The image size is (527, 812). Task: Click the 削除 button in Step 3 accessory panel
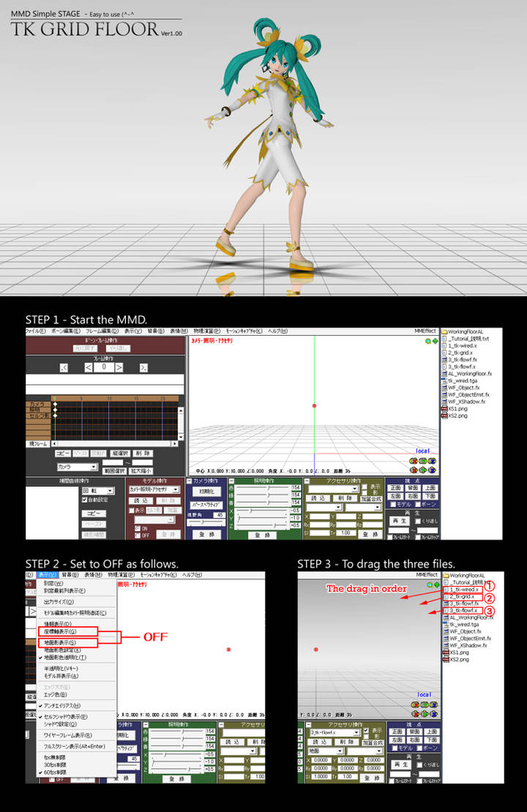(x=347, y=742)
